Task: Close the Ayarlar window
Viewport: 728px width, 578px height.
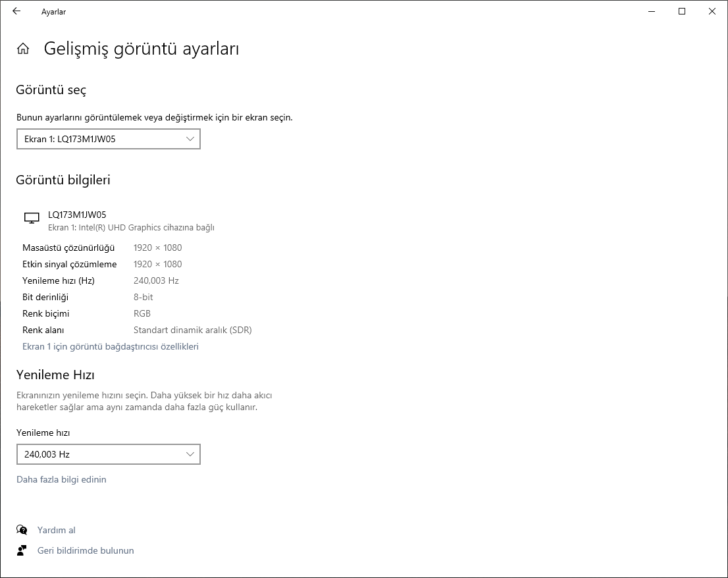Action: point(712,11)
